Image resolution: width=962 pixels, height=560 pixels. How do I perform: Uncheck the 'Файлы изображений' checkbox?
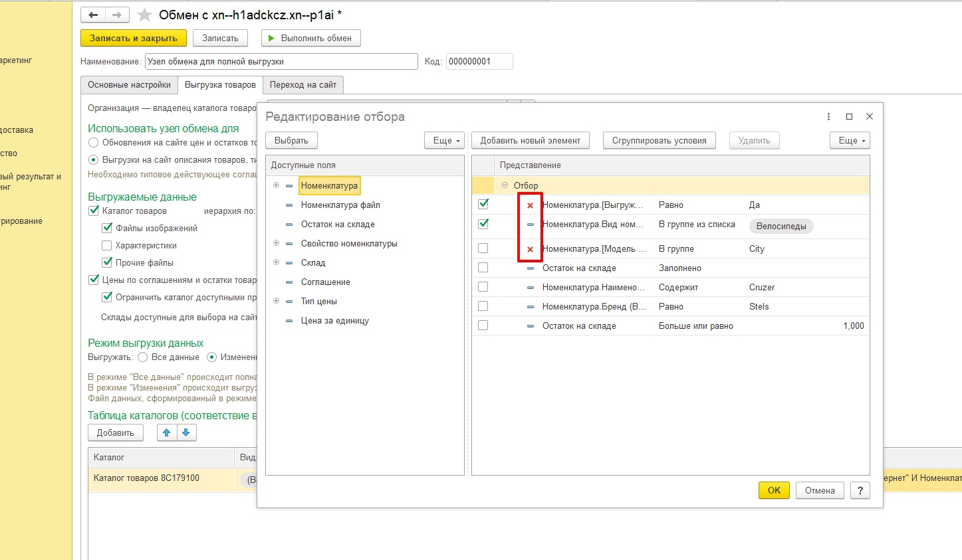[x=107, y=228]
